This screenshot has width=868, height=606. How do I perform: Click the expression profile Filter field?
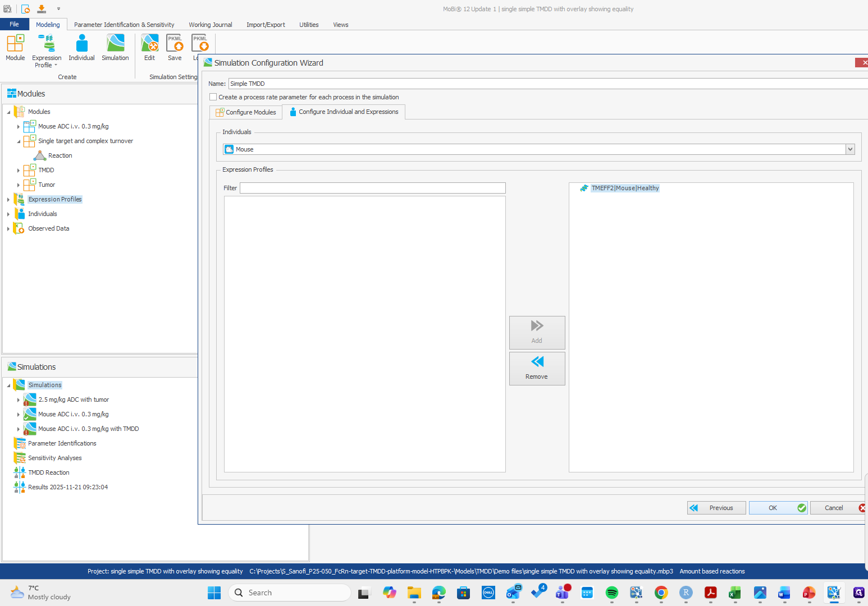[x=372, y=188]
